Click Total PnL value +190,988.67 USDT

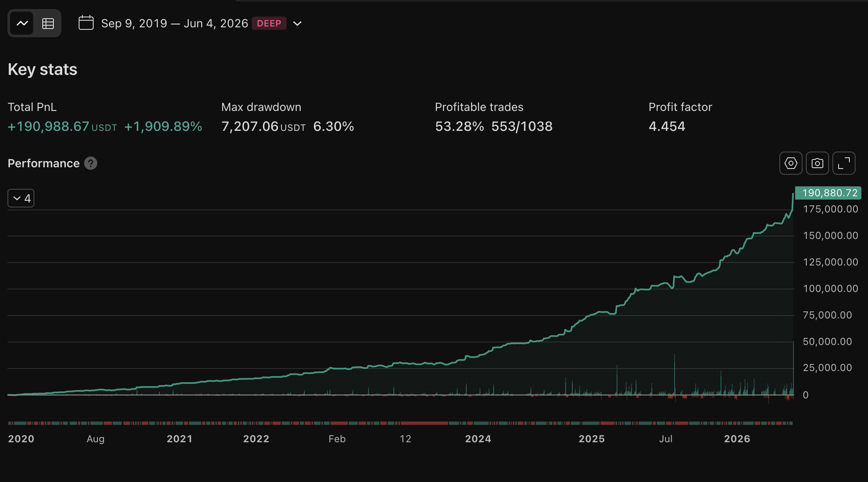62,126
